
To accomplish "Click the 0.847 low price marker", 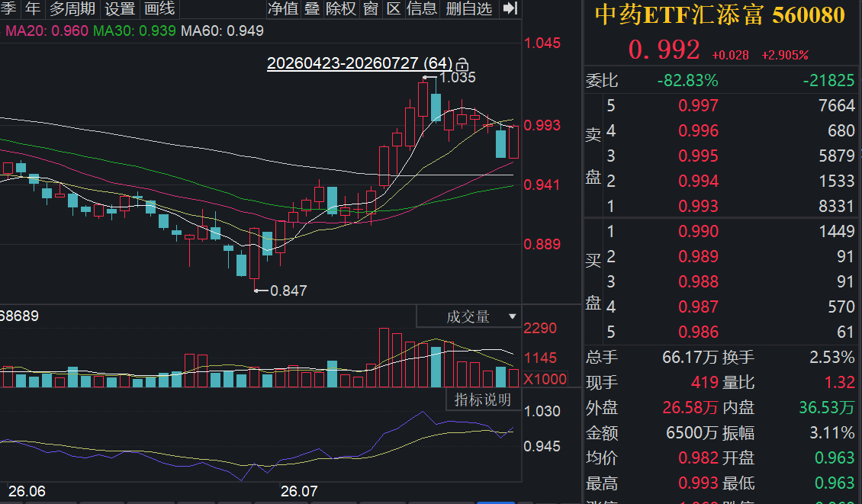I will (x=288, y=291).
